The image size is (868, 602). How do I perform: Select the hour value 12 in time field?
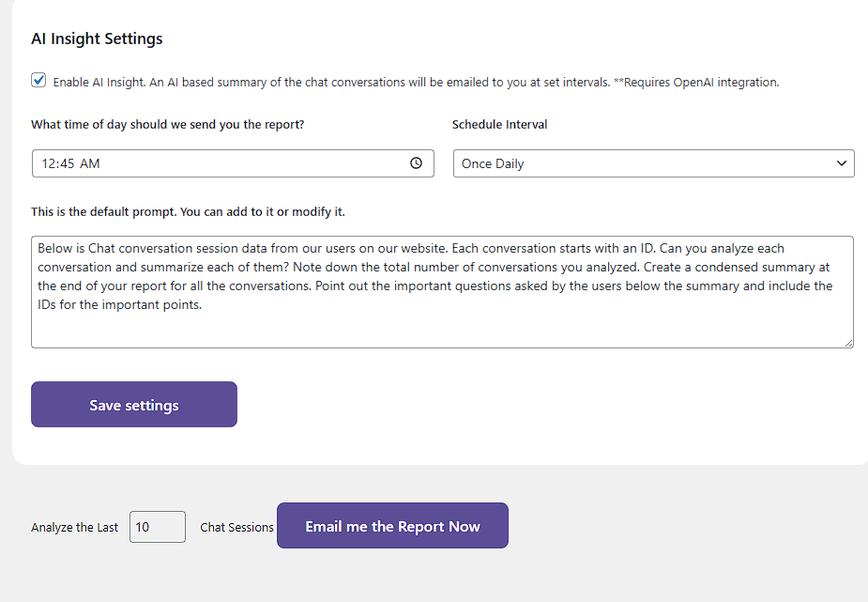point(49,163)
